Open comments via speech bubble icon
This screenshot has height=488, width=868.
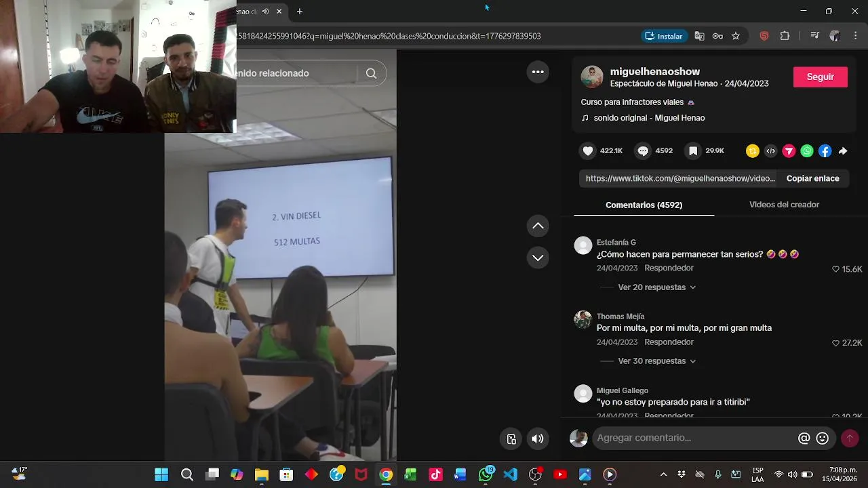tap(643, 151)
